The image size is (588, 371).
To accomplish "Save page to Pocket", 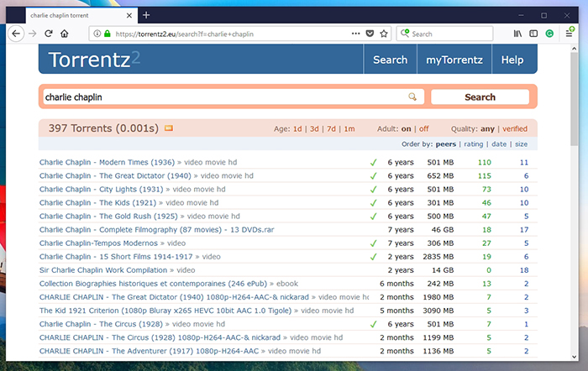I will click(370, 34).
